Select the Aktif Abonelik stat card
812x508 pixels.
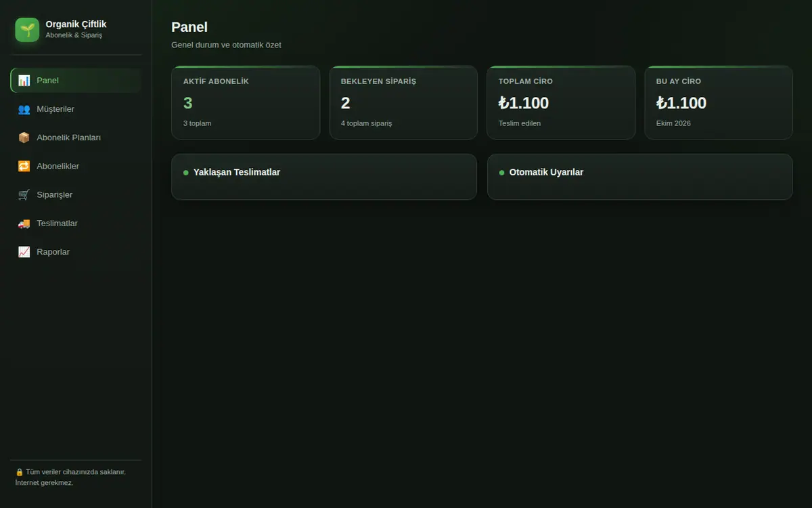pyautogui.click(x=246, y=102)
